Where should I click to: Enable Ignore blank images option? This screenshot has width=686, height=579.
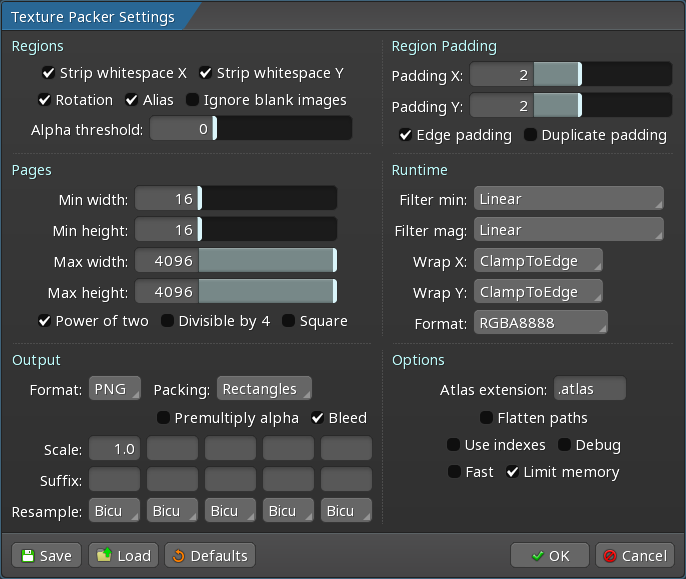(192, 100)
